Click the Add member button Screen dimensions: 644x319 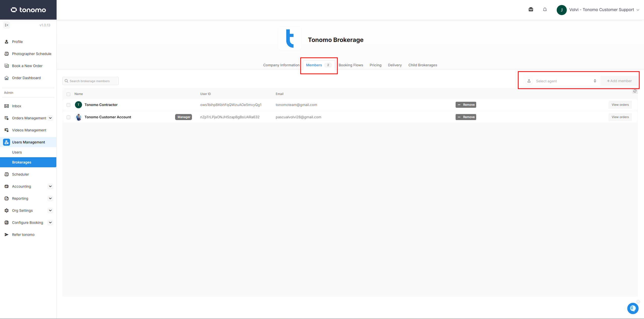[x=619, y=81]
